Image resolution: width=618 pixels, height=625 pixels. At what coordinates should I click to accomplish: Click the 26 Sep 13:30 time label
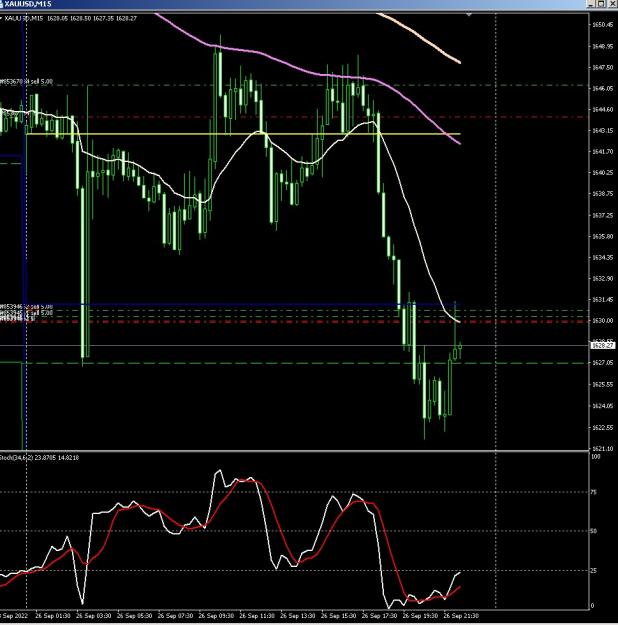click(x=297, y=616)
